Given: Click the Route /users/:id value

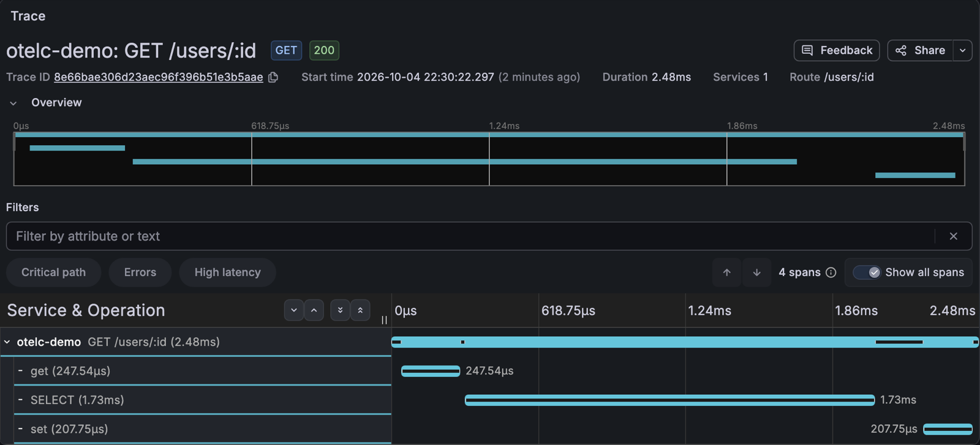Looking at the screenshot, I should pos(849,77).
